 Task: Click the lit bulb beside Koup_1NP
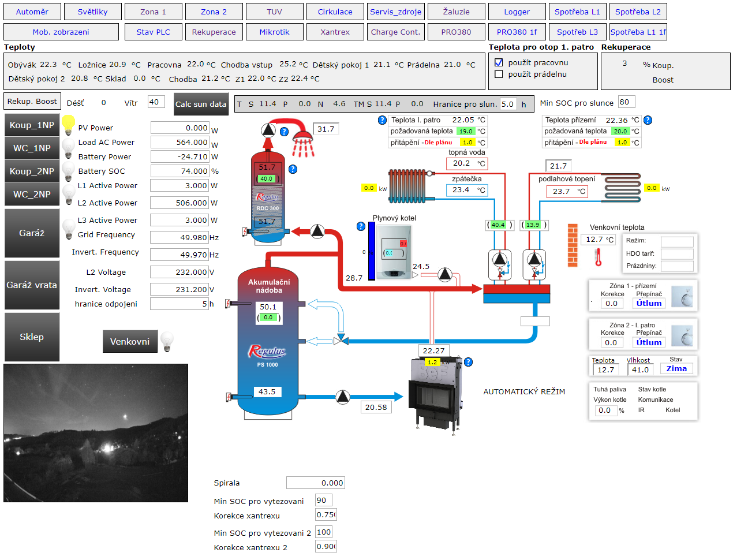click(68, 124)
